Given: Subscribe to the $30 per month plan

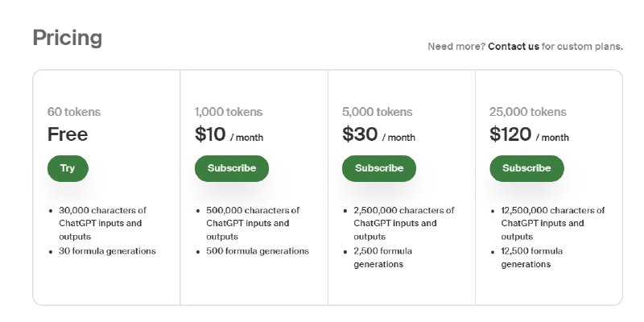Looking at the screenshot, I should pos(379,168).
